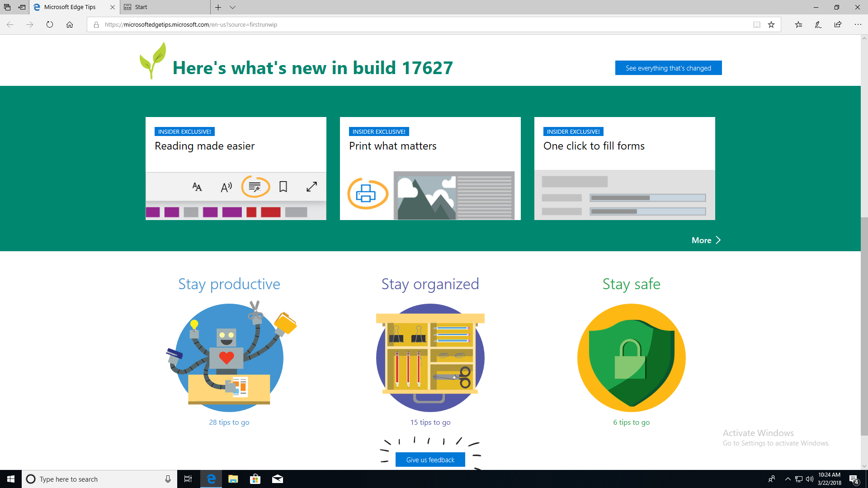Open a new tab with plus button
The image size is (868, 488).
(218, 7)
